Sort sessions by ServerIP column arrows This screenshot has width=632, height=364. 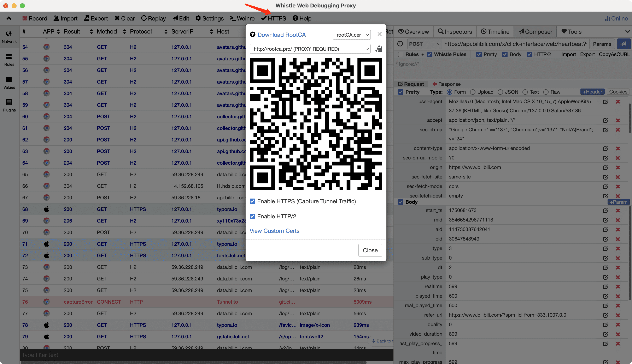click(211, 31)
